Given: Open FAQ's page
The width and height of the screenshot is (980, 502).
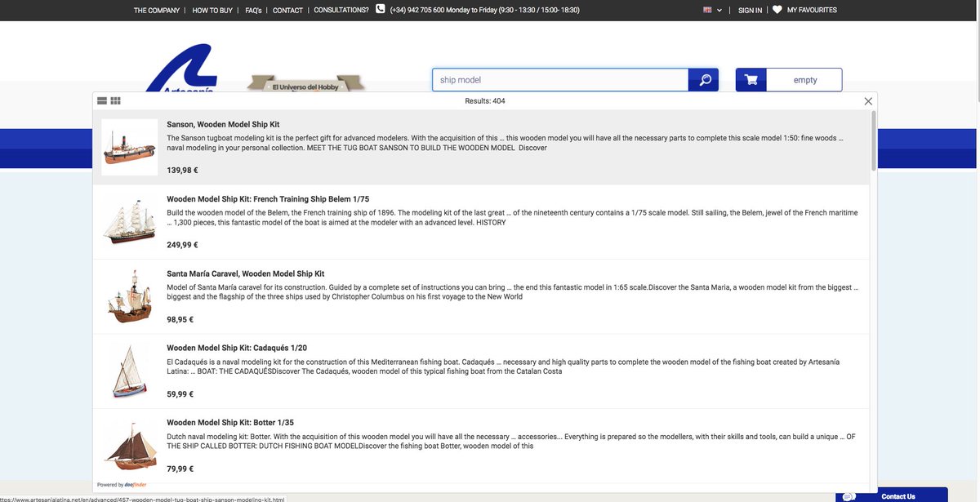Looking at the screenshot, I should 253,11.
